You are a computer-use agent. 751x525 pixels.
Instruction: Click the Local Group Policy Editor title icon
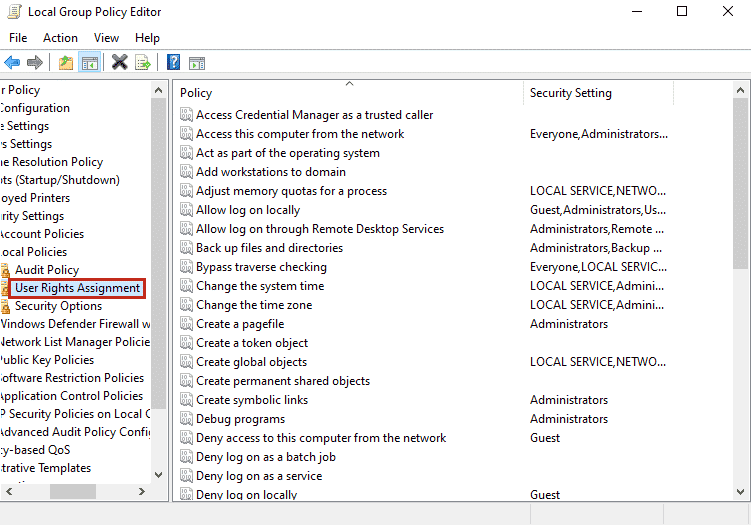[x=14, y=11]
